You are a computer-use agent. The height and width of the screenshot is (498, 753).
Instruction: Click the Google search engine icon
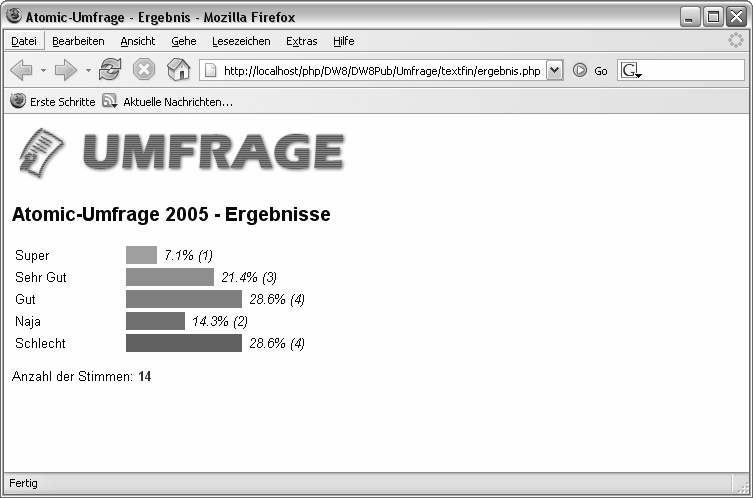pyautogui.click(x=630, y=71)
